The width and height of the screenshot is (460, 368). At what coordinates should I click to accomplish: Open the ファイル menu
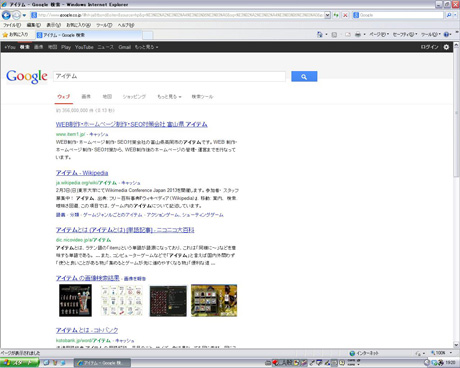[x=12, y=25]
